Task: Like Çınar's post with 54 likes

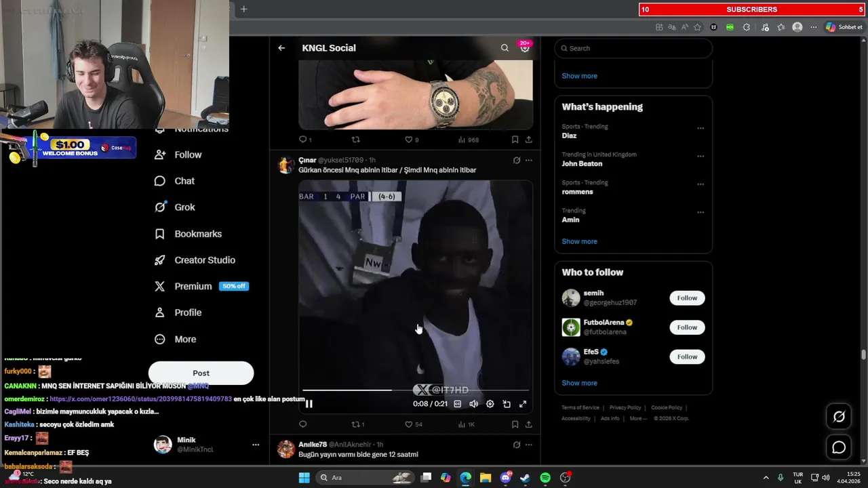Action: pos(414,424)
